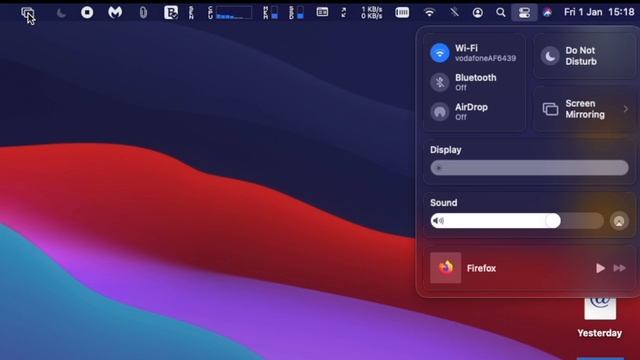Skip forward with the fast-forward button
This screenshot has height=360, width=640.
coord(620,268)
